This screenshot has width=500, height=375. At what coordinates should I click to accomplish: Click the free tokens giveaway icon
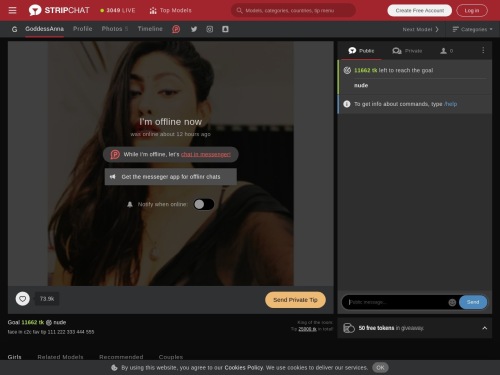click(349, 328)
